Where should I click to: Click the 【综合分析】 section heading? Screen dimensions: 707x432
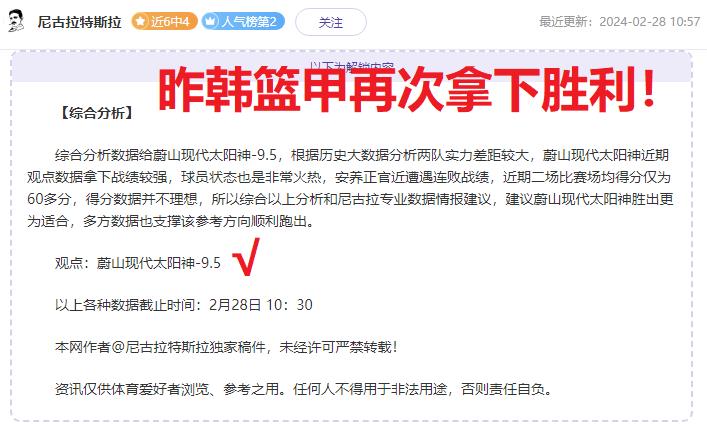pos(96,113)
